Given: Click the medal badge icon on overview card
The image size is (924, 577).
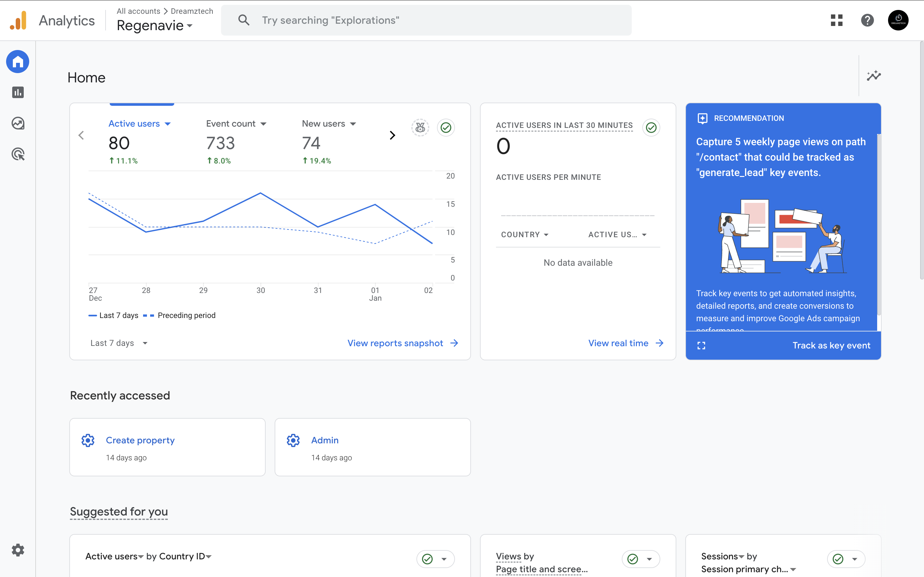Looking at the screenshot, I should (x=420, y=128).
